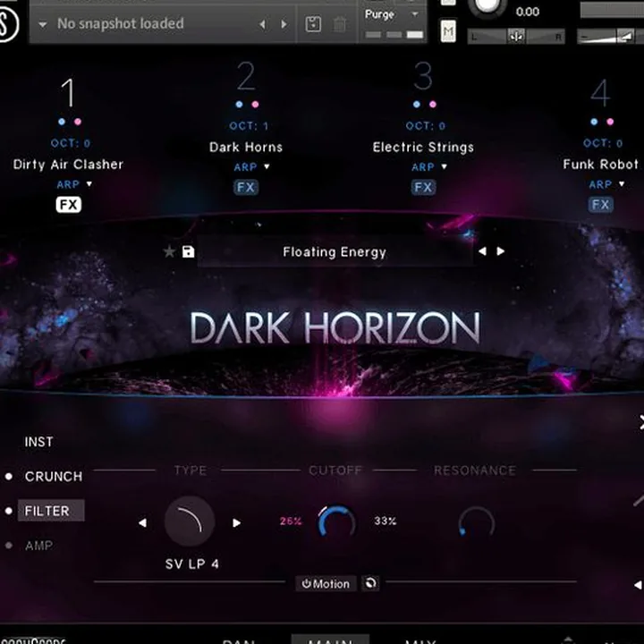Click the 26% cutoff modulation value

click(291, 521)
